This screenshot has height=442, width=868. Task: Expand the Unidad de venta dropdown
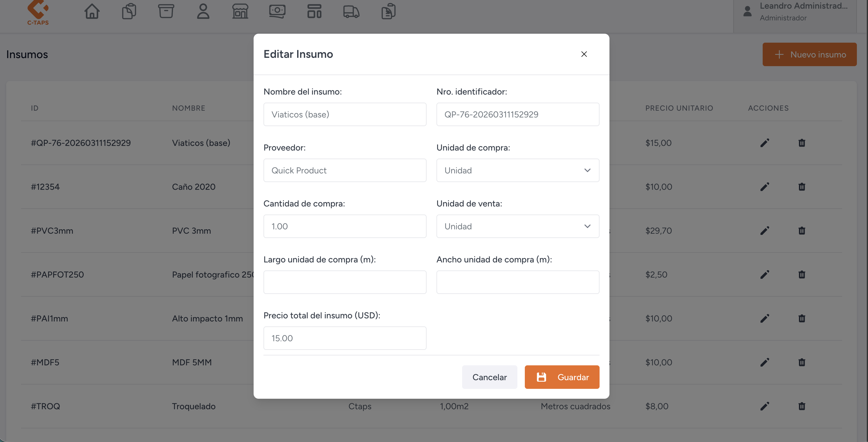[x=518, y=226]
